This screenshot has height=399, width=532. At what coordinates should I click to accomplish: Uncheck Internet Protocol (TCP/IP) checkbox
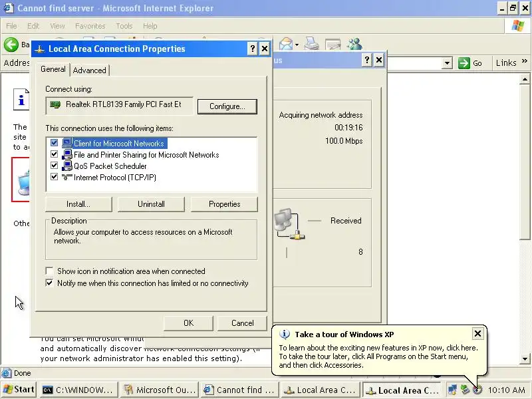click(x=54, y=176)
